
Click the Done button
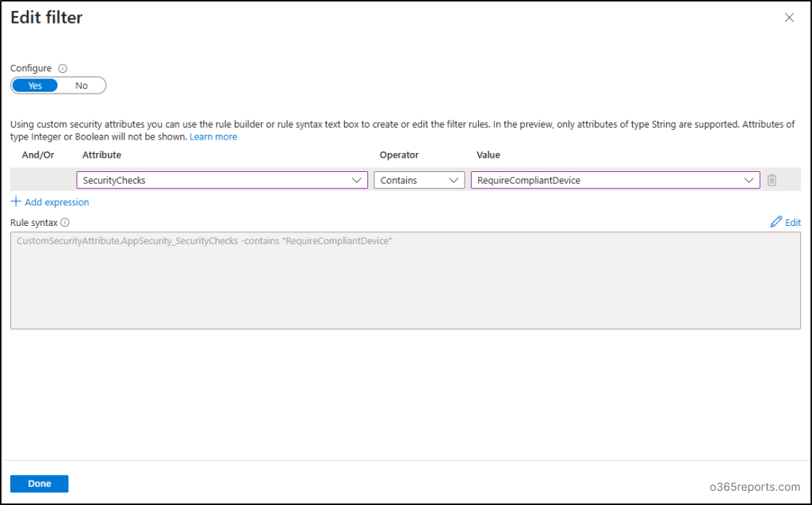coord(40,484)
